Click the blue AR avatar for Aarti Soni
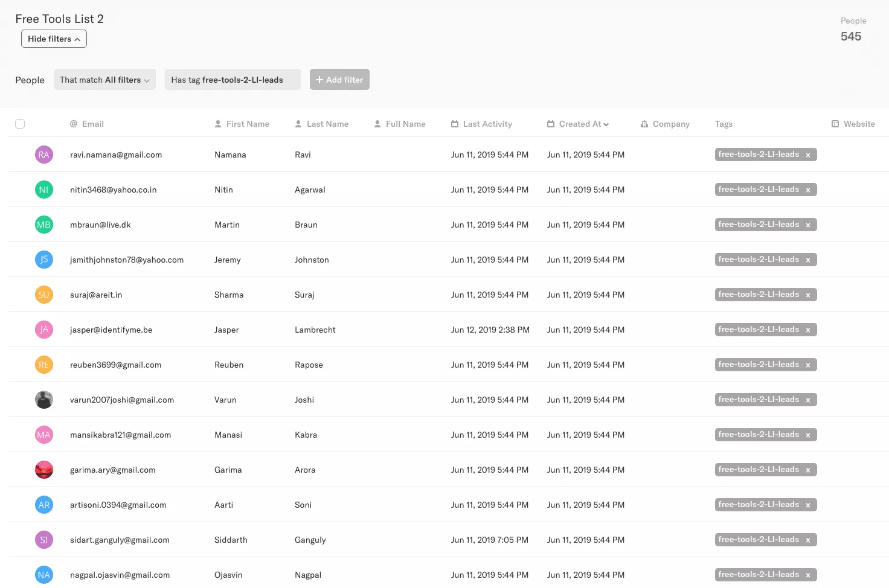The height and width of the screenshot is (588, 889). click(x=43, y=505)
